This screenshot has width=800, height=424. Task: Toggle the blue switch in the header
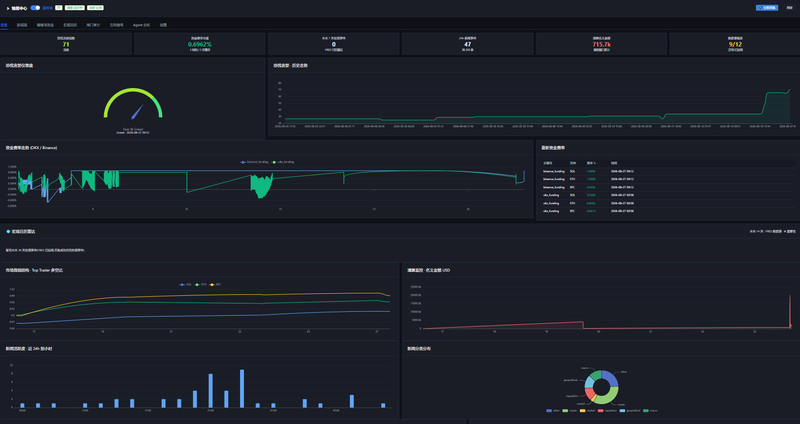[x=35, y=8]
